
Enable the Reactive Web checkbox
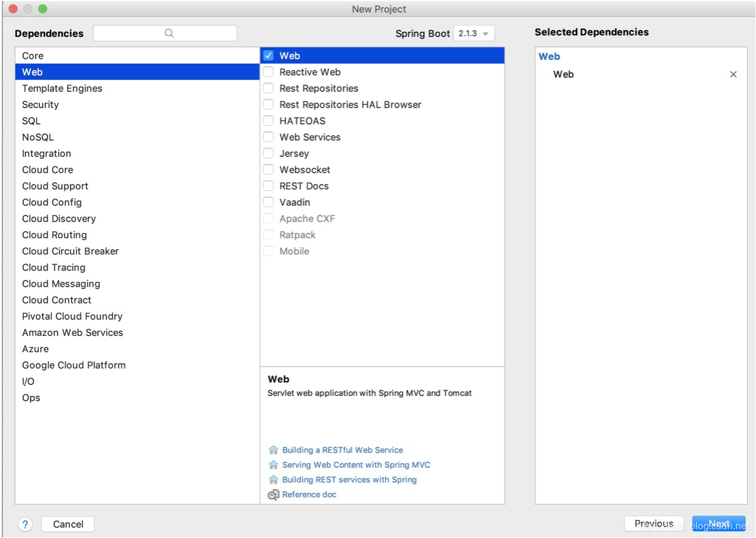coord(268,72)
